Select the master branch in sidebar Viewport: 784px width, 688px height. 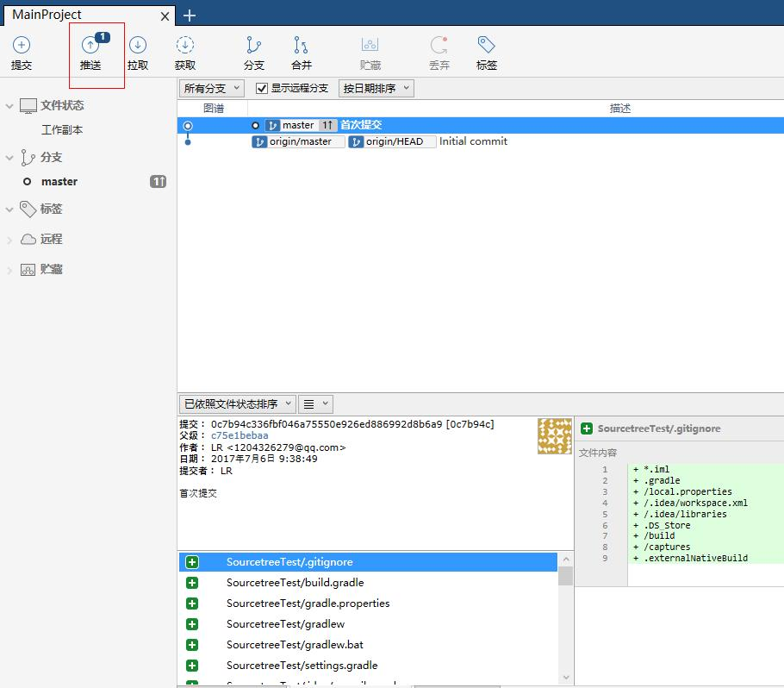[x=59, y=182]
